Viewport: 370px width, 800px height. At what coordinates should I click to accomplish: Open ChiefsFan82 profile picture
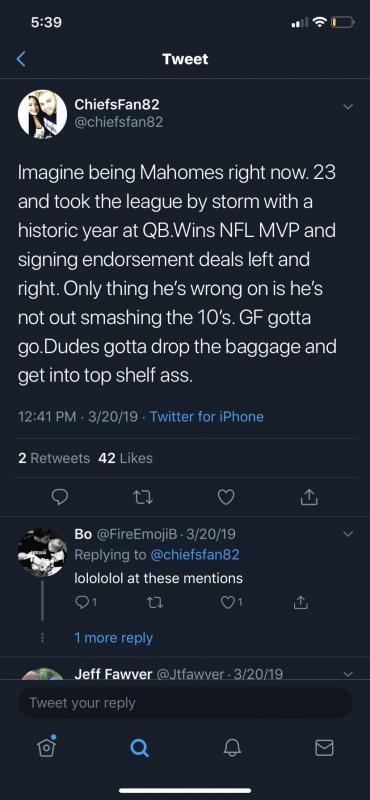(x=42, y=114)
